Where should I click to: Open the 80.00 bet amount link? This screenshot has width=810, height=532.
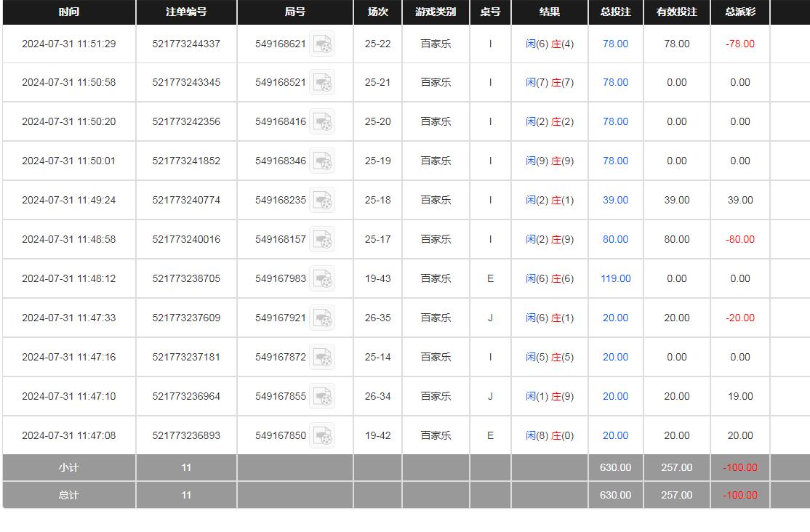[615, 239]
